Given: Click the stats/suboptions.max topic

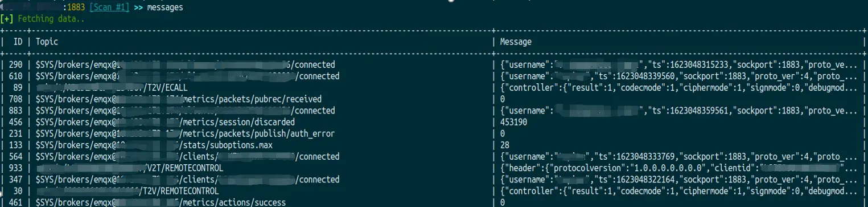Looking at the screenshot, I should [x=226, y=145].
